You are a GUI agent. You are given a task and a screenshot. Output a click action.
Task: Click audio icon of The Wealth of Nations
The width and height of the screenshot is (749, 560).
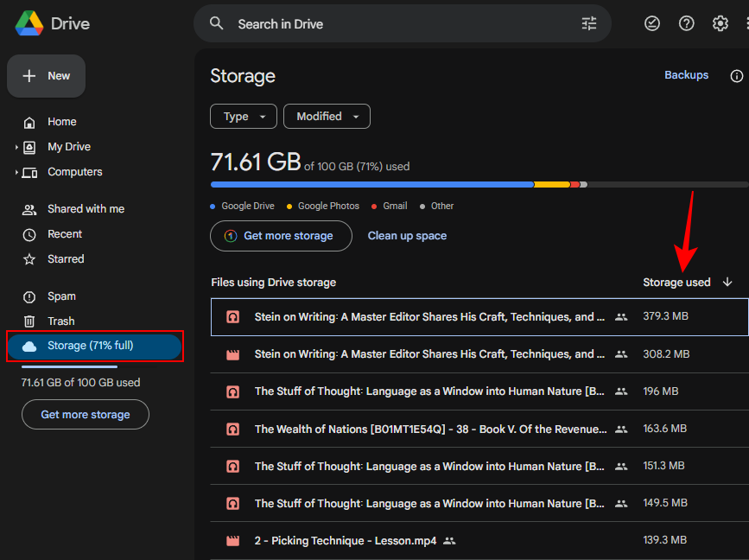pyautogui.click(x=232, y=430)
